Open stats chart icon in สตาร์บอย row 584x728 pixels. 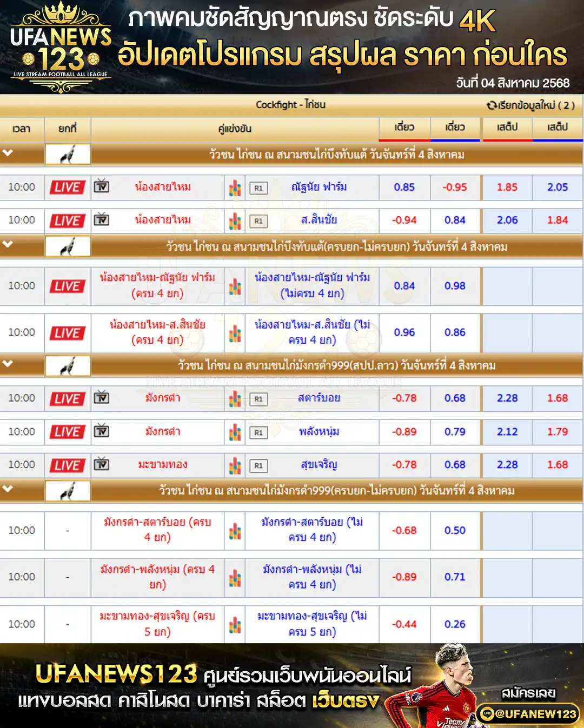coord(235,399)
